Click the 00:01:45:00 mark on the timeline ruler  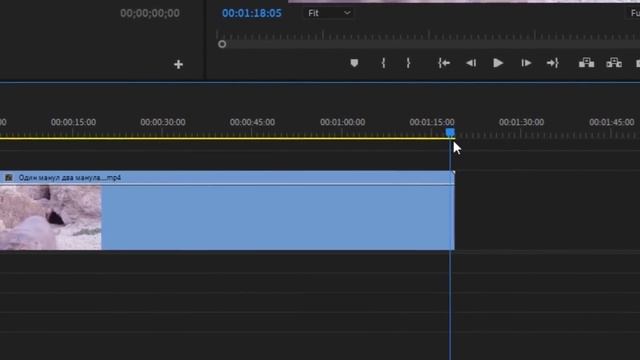click(x=611, y=122)
